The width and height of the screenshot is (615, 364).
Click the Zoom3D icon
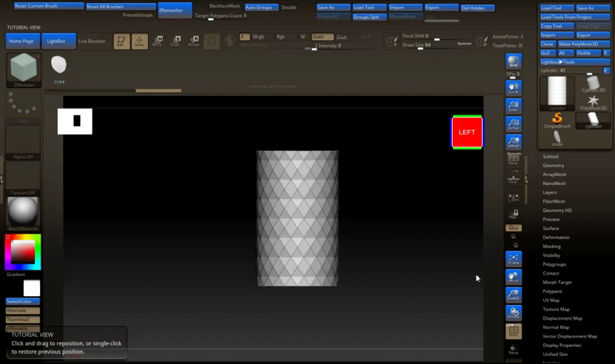coord(514,295)
